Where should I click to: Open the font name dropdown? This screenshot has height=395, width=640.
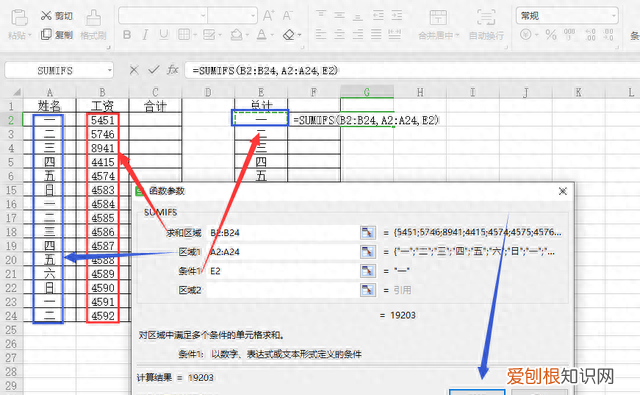[x=203, y=16]
